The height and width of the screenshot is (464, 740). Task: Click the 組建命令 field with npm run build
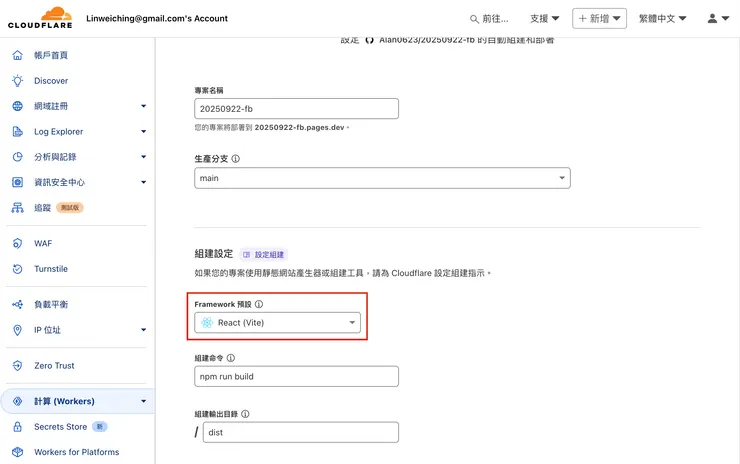pos(296,376)
